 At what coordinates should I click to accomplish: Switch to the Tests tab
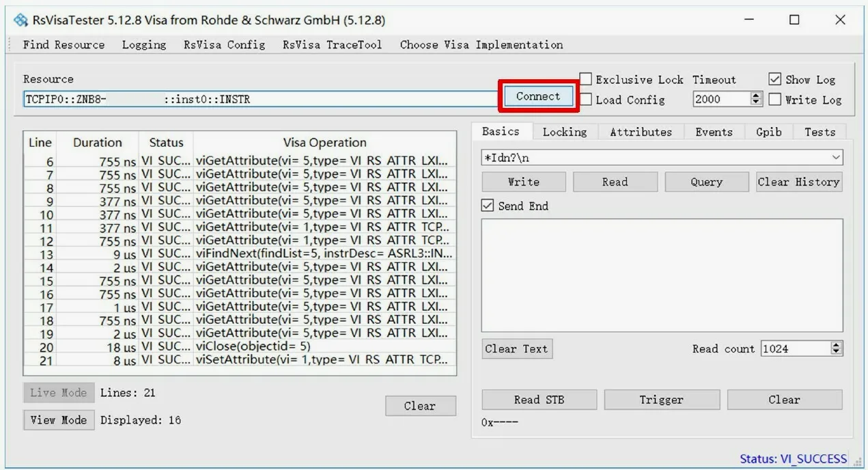[820, 132]
